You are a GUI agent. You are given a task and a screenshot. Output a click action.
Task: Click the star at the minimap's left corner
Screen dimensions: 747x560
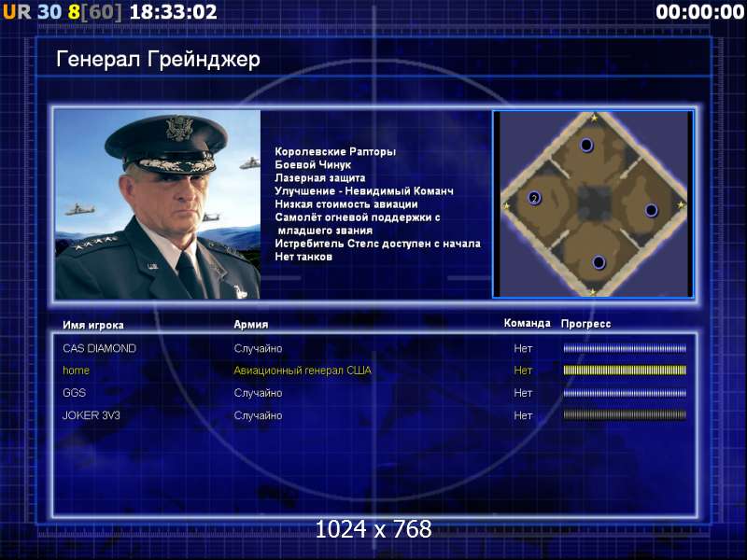pos(506,206)
